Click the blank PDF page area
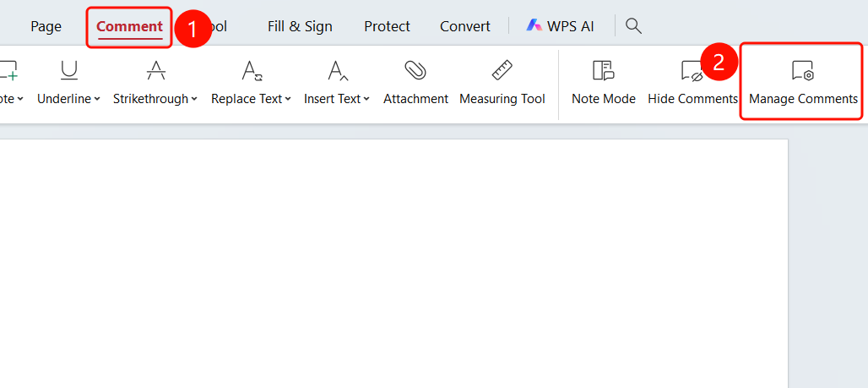 pyautogui.click(x=393, y=263)
